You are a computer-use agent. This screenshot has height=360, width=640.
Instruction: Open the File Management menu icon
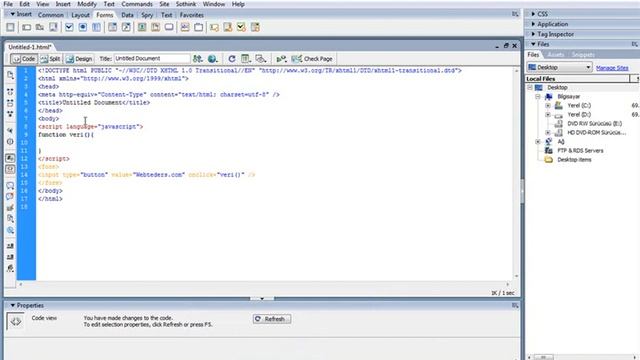pos(198,59)
